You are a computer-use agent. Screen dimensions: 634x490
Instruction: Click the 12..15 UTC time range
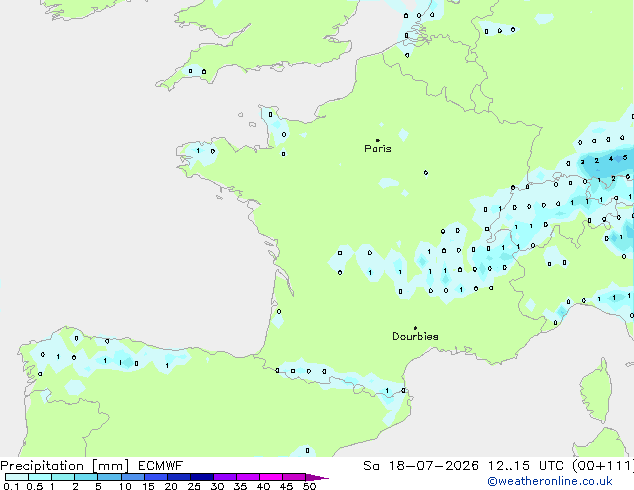tap(526, 466)
